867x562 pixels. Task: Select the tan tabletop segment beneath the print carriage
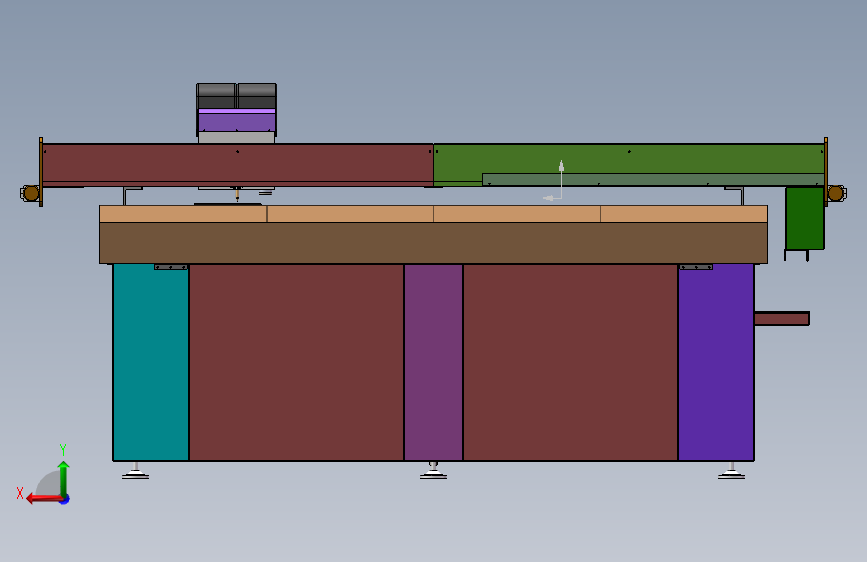tap(183, 214)
